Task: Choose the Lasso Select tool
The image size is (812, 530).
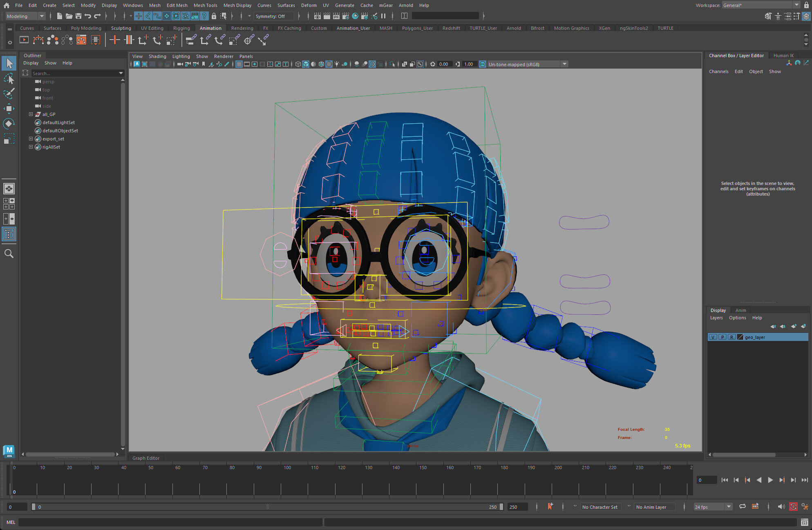Action: tap(9, 78)
